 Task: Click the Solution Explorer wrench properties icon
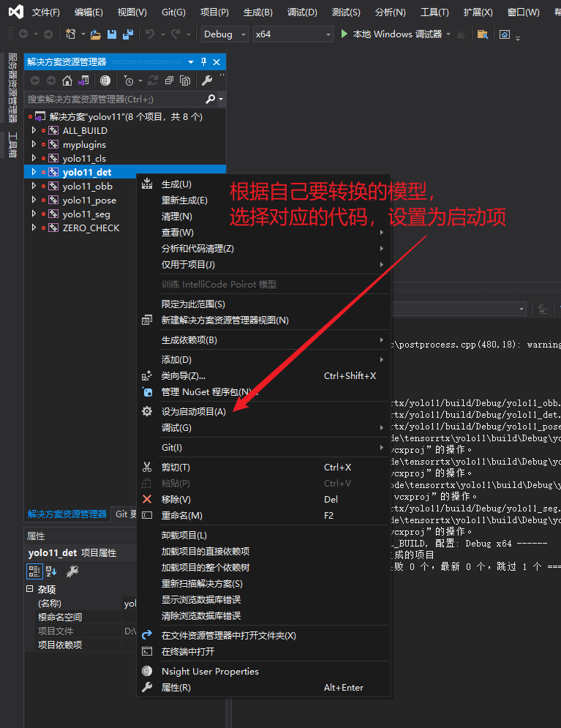pos(207,80)
